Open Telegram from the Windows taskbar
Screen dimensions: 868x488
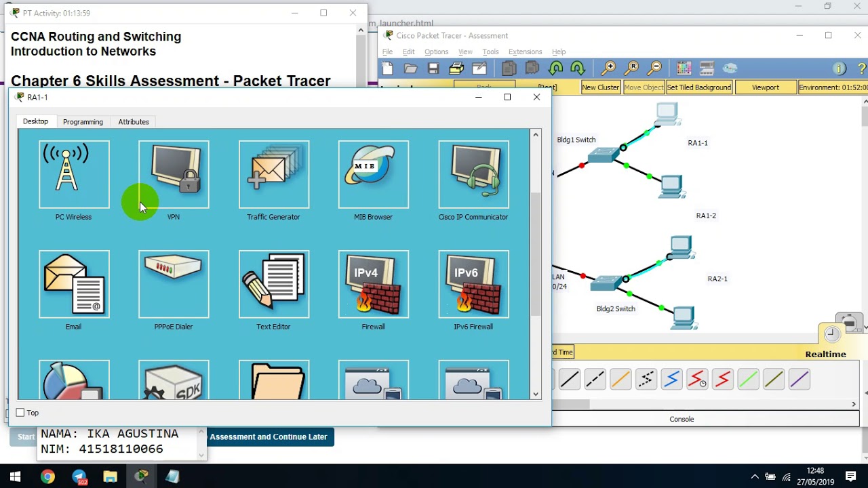click(x=79, y=476)
